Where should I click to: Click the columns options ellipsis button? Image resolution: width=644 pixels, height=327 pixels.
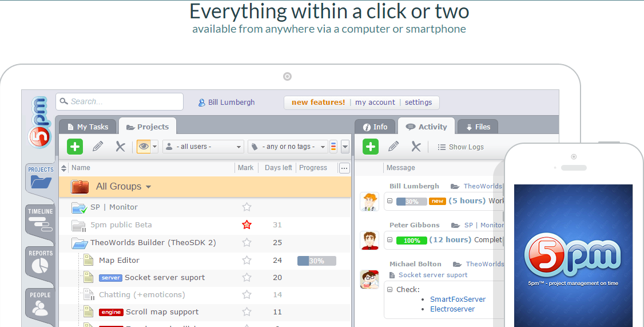pos(344,168)
